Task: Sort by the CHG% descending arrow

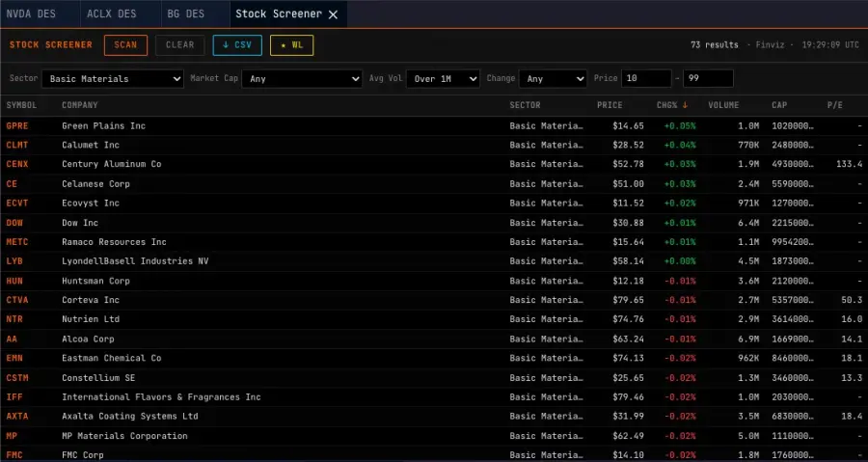Action: tap(685, 105)
